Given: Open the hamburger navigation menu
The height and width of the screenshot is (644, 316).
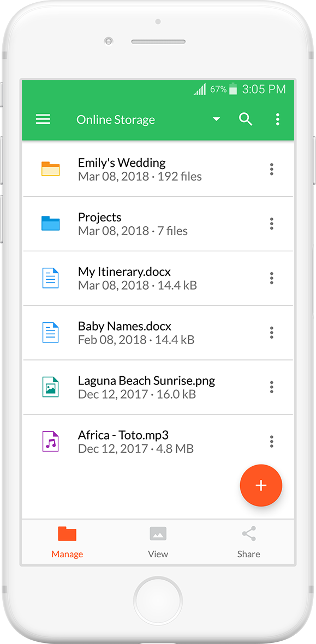Looking at the screenshot, I should click(43, 119).
